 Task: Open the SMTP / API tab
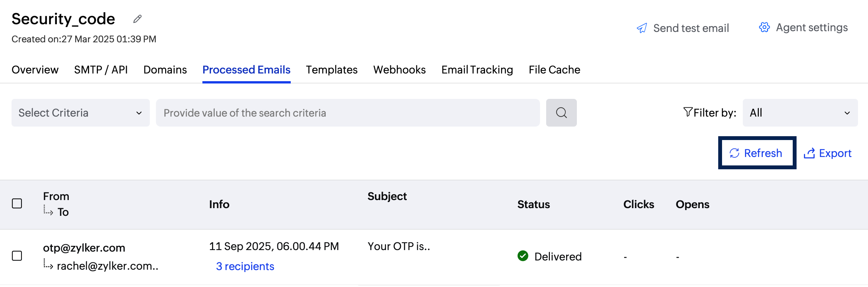click(x=101, y=70)
